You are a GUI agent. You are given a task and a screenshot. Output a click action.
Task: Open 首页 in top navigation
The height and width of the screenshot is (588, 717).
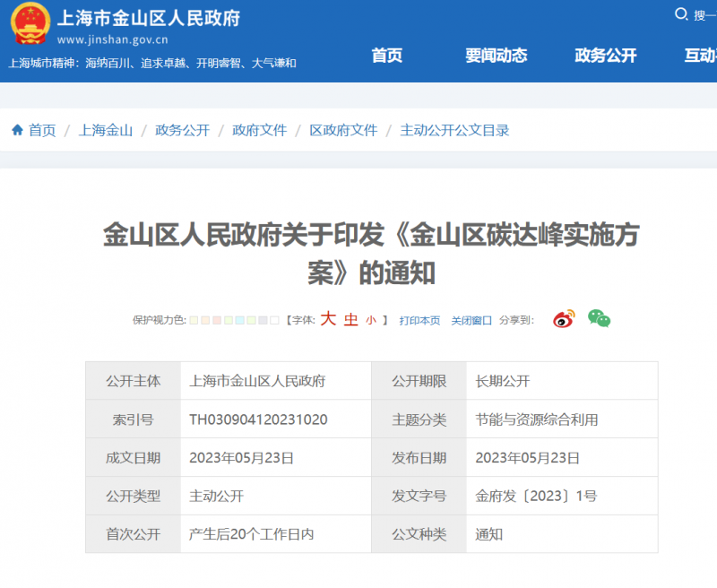(x=387, y=56)
